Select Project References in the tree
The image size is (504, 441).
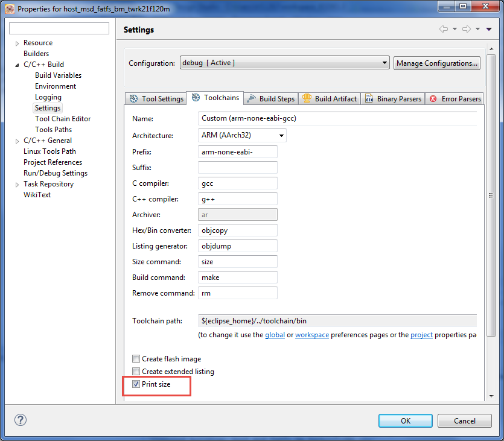(x=53, y=162)
